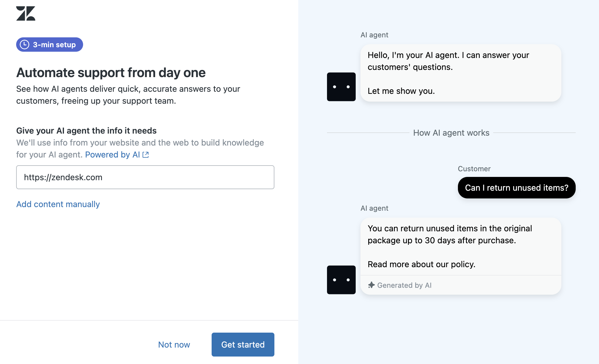This screenshot has height=364, width=599.
Task: Click the Customer label above the chat bubble
Action: 474,169
